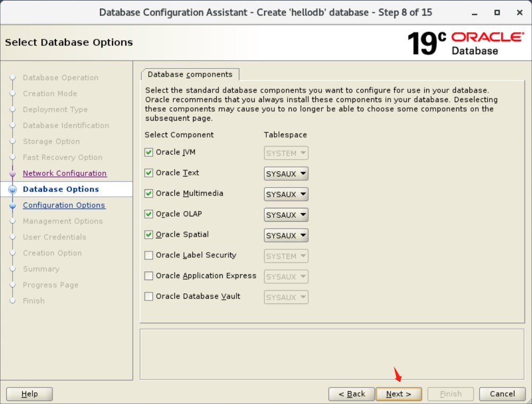Click the Deployment Type step
Screen dimensions: 532x404
(x=55, y=110)
